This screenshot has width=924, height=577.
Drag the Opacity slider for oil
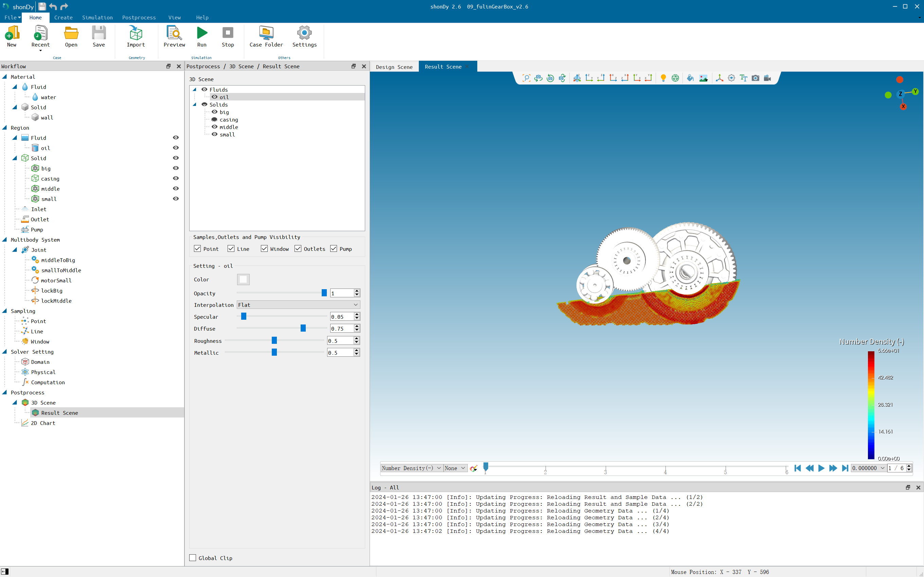[x=324, y=293]
